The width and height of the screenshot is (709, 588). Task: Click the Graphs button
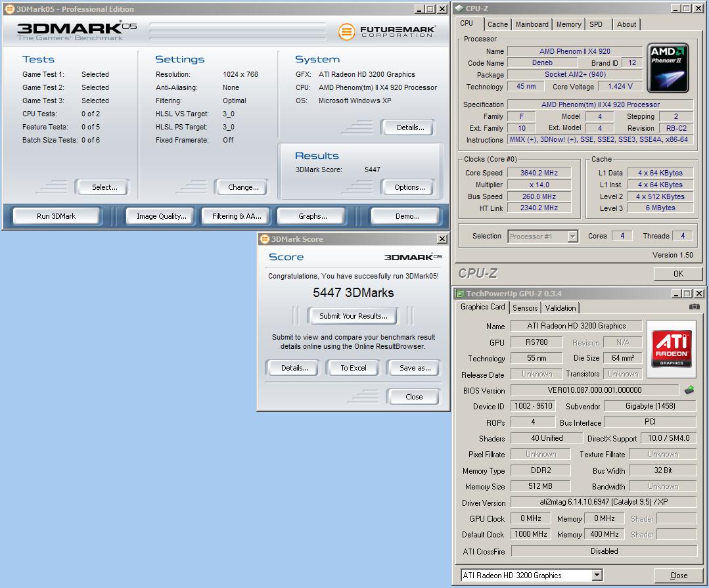(313, 216)
